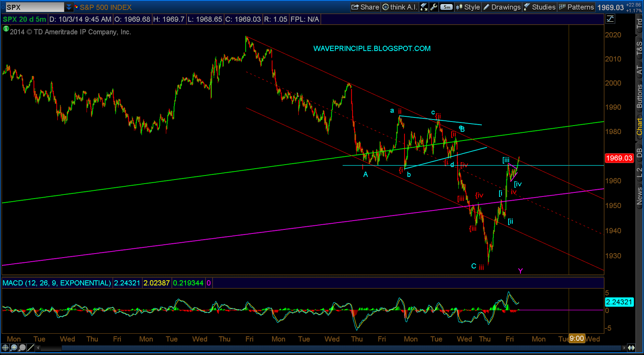Click the S&P 500 INDEX description text
Viewport: 644px width, 355px height.
coord(106,7)
